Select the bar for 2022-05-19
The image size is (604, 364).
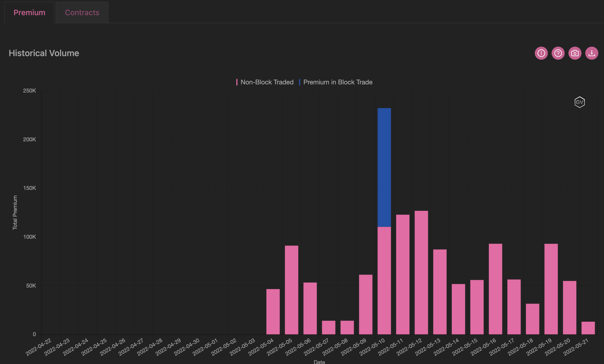(551, 289)
